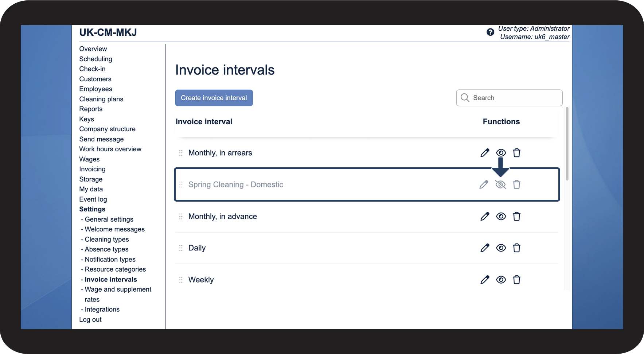The image size is (644, 354).
Task: Delete the Spring Cleaning - Domestic interval
Action: (516, 184)
